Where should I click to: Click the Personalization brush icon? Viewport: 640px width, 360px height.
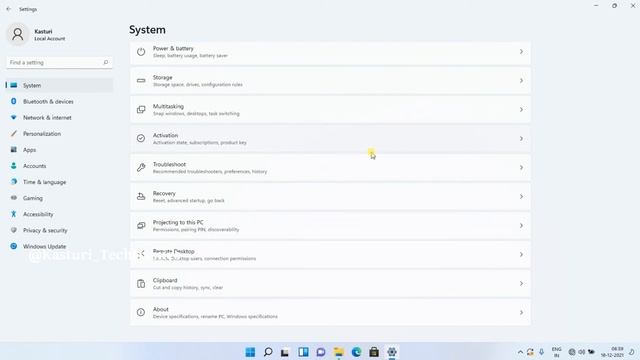click(x=13, y=133)
